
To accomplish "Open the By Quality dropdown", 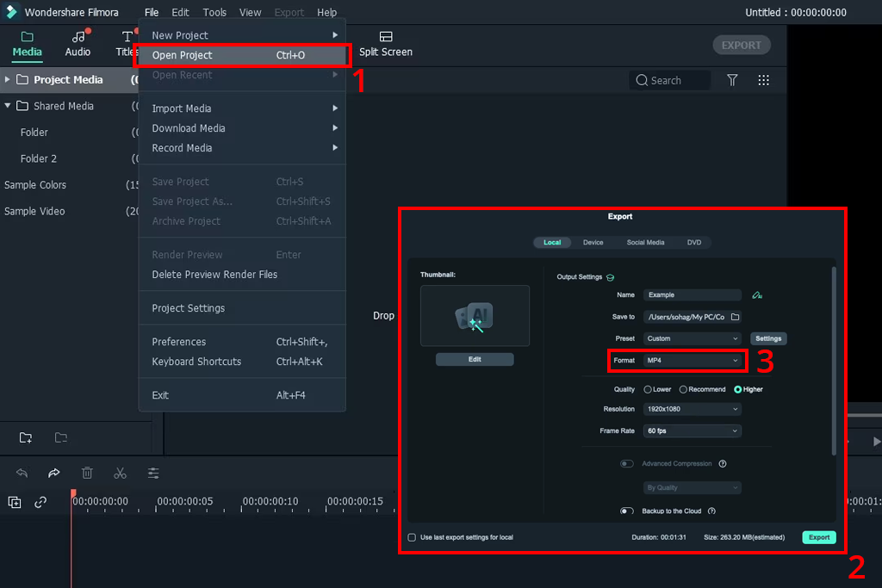I will pyautogui.click(x=692, y=488).
